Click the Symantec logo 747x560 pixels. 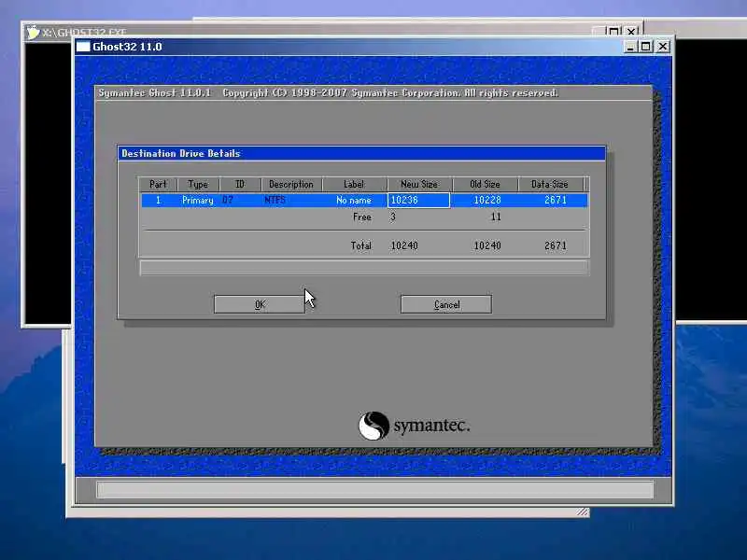pos(414,426)
